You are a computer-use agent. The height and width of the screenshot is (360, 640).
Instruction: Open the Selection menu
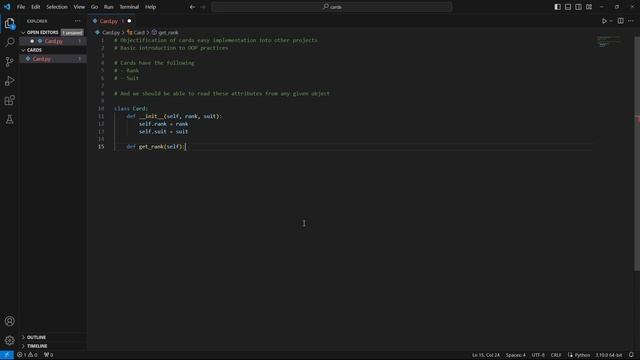(x=57, y=7)
